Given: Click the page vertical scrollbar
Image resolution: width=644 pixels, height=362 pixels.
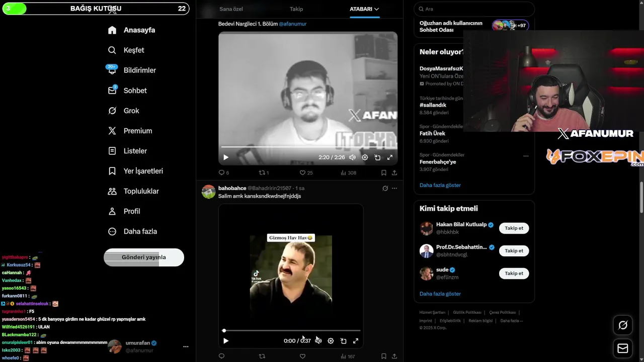Looking at the screenshot, I should pos(641,197).
